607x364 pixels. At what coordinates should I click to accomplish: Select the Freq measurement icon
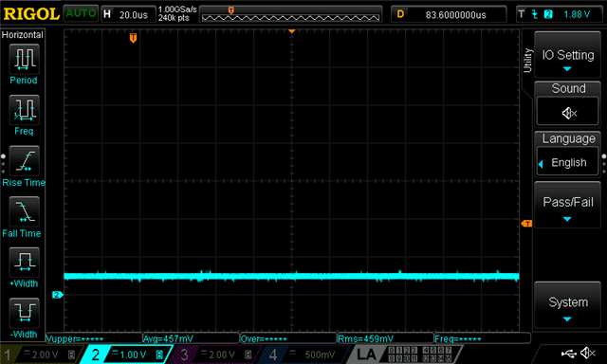(25, 110)
